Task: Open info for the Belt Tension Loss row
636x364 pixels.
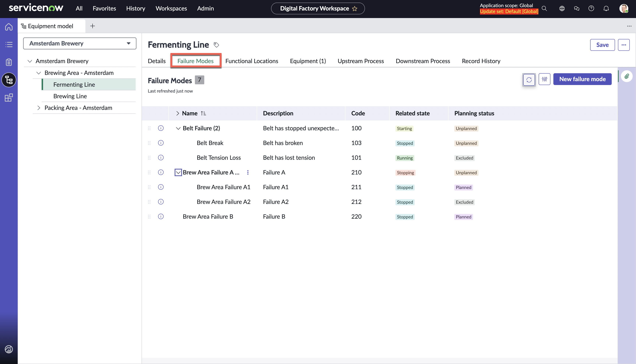Action: tap(161, 158)
